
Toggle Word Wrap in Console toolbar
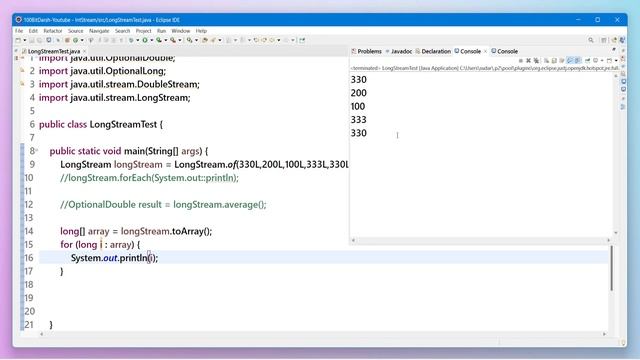[x=562, y=60]
